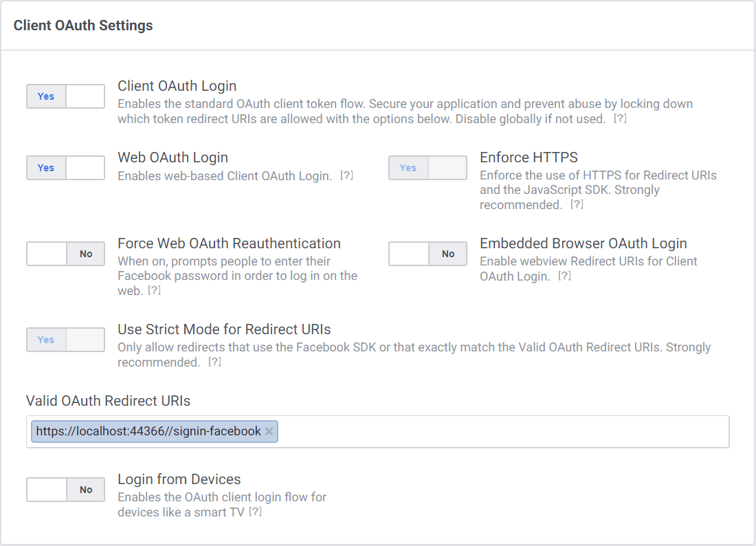The height and width of the screenshot is (546, 756).
Task: Select the localhost signin-facebook URI token
Action: click(148, 431)
